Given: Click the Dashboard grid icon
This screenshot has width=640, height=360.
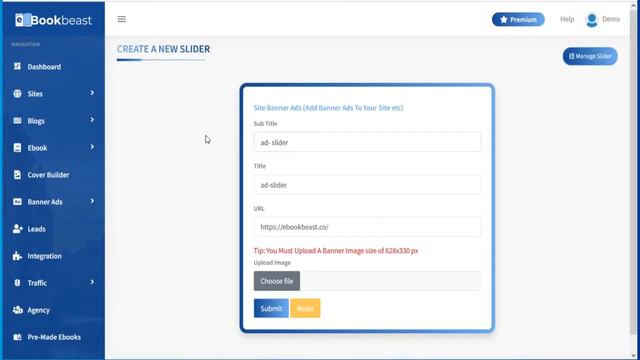Looking at the screenshot, I should 17,66.
